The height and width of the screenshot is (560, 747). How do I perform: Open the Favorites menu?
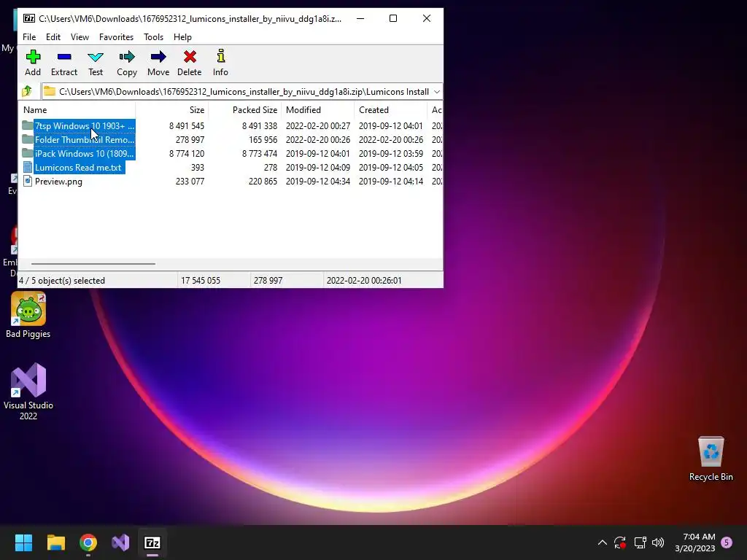tap(116, 37)
